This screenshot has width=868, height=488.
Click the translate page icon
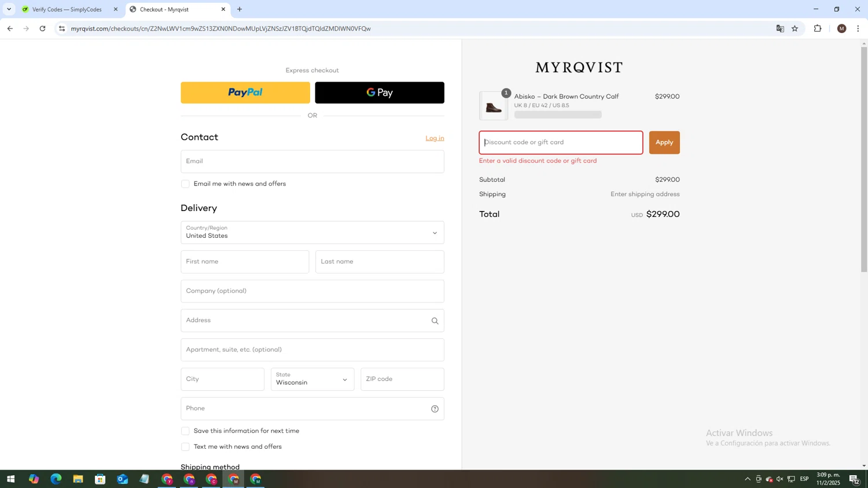pyautogui.click(x=780, y=28)
